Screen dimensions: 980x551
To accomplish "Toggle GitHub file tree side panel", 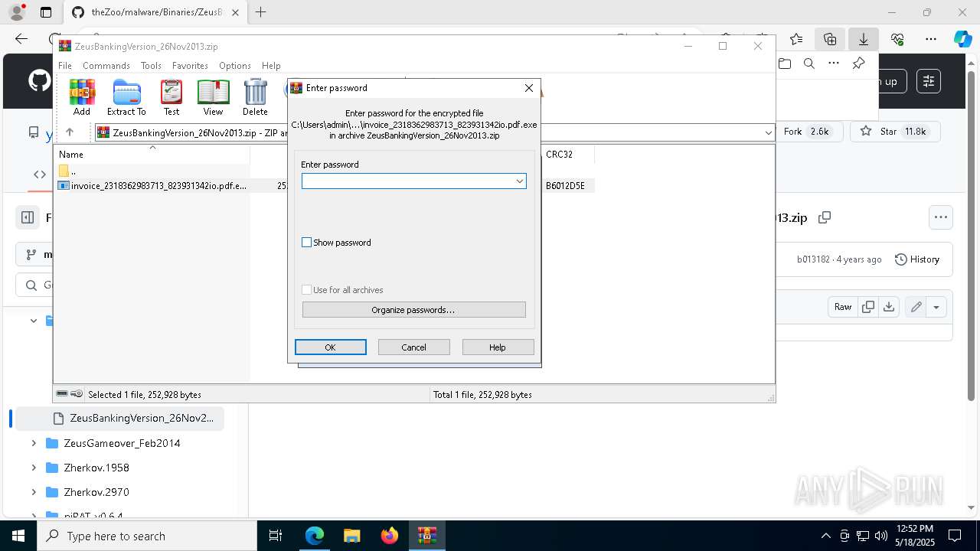I will [x=28, y=217].
